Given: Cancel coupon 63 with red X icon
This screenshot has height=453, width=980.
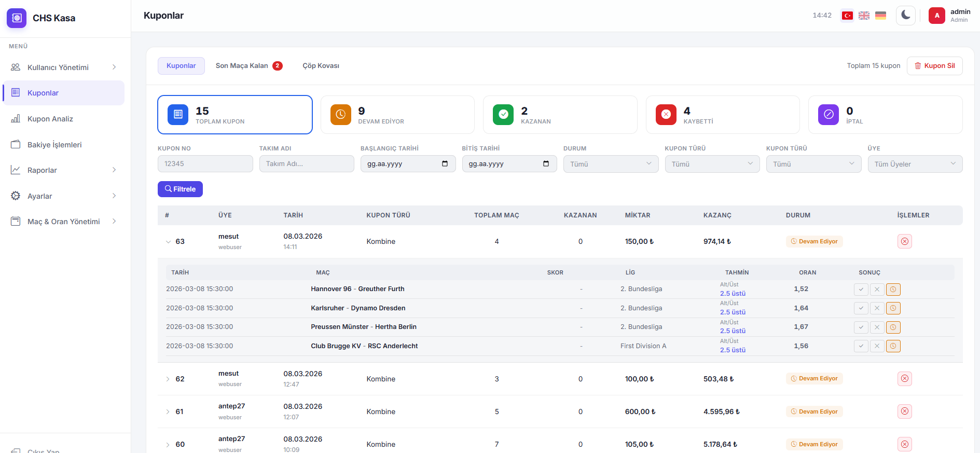Looking at the screenshot, I should [x=905, y=241].
